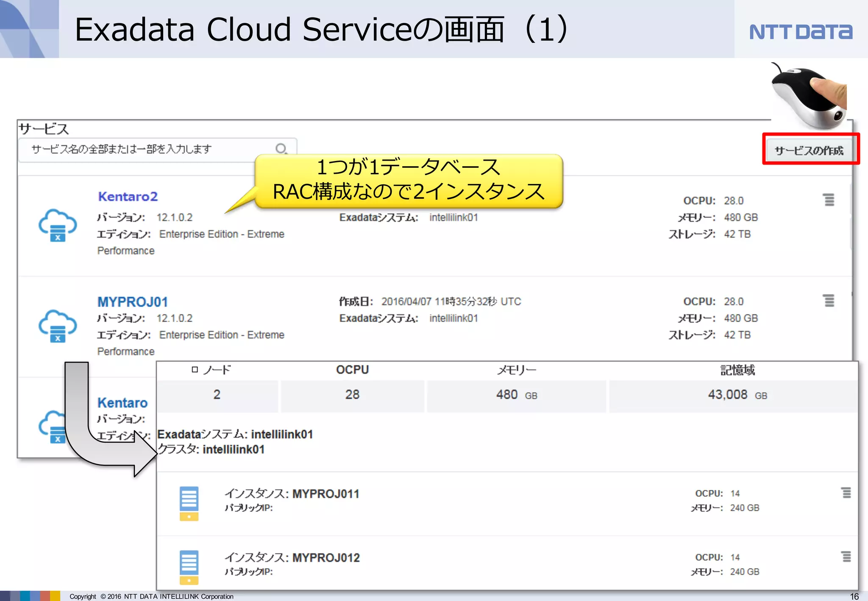Click MYPROJ01 バージョン 12.1.0.2 value
The height and width of the screenshot is (601, 868).
(174, 318)
